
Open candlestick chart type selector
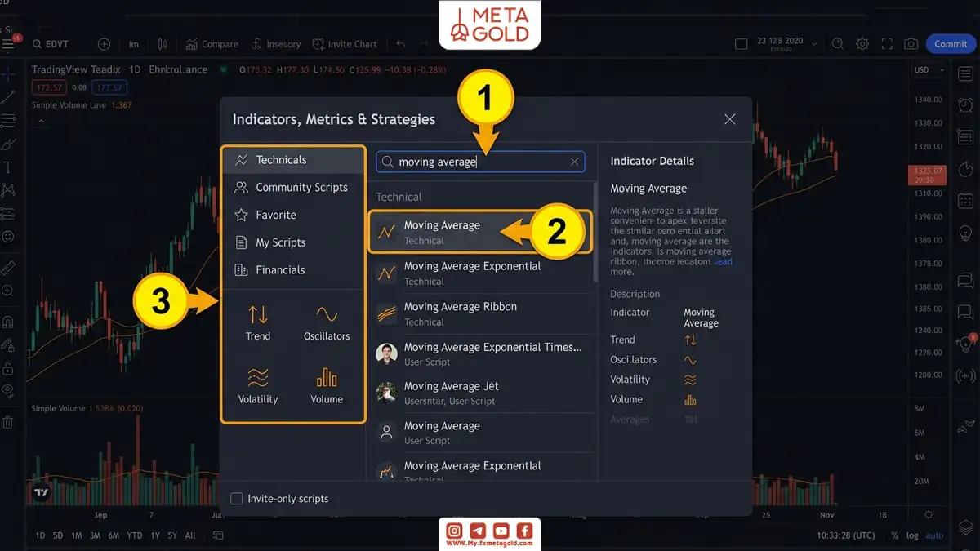[x=163, y=44]
